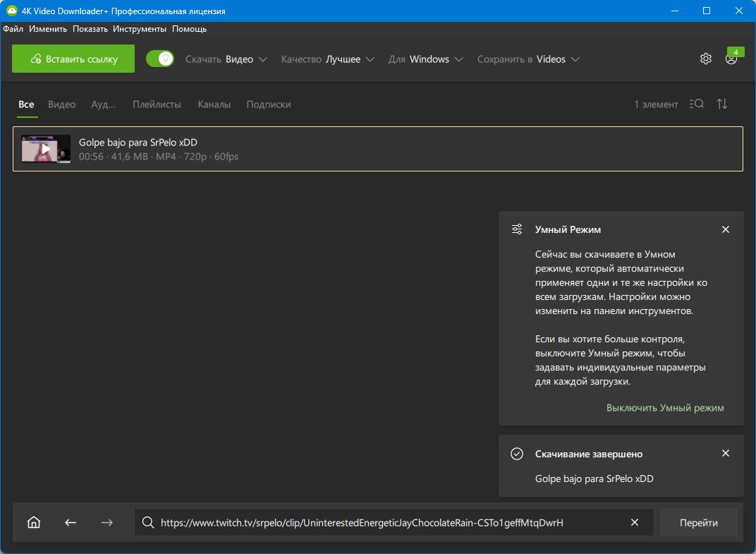756x554 pixels.
Task: Open the Инструменты menu
Action: [140, 29]
